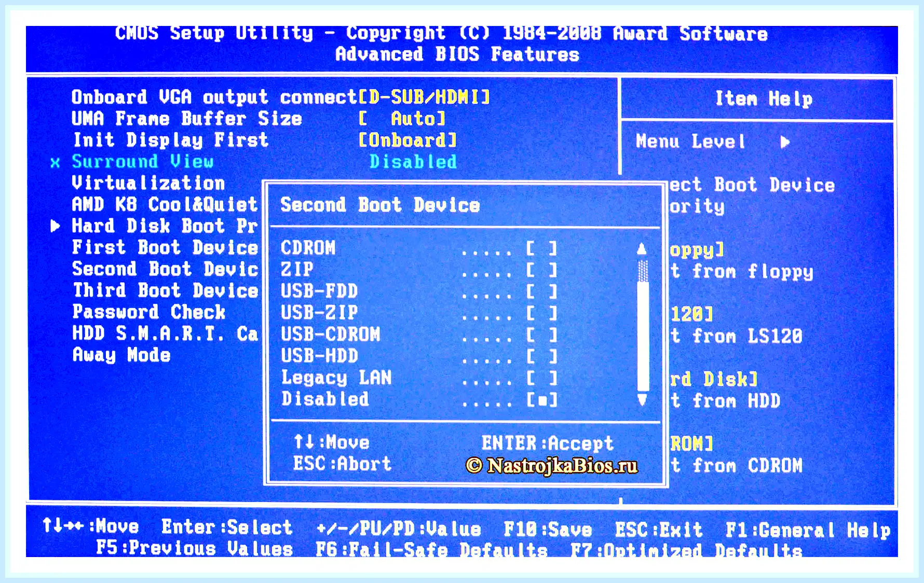This screenshot has width=924, height=583.
Task: Select UMA Frame Buffer Size setting
Action: pyautogui.click(x=187, y=119)
